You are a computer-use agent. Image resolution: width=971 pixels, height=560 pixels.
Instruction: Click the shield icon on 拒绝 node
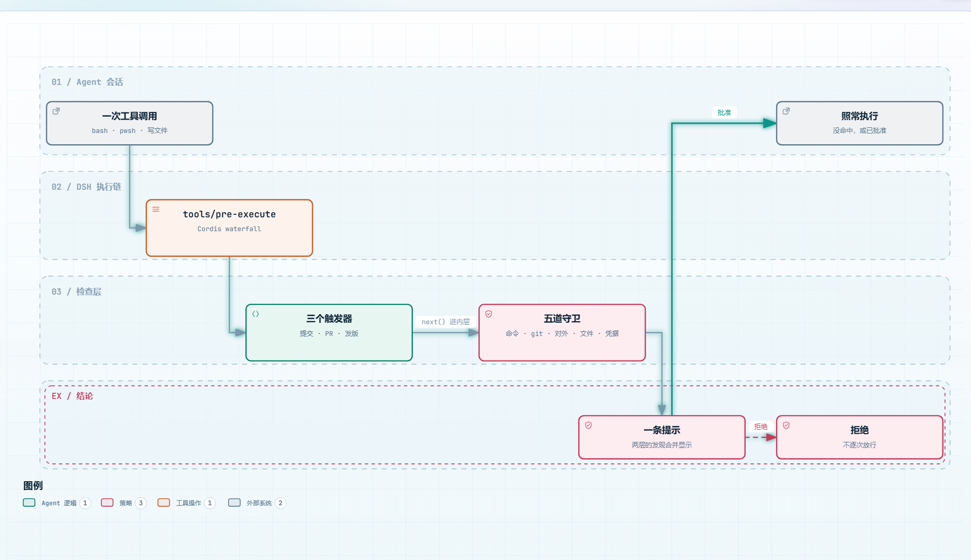tap(786, 425)
